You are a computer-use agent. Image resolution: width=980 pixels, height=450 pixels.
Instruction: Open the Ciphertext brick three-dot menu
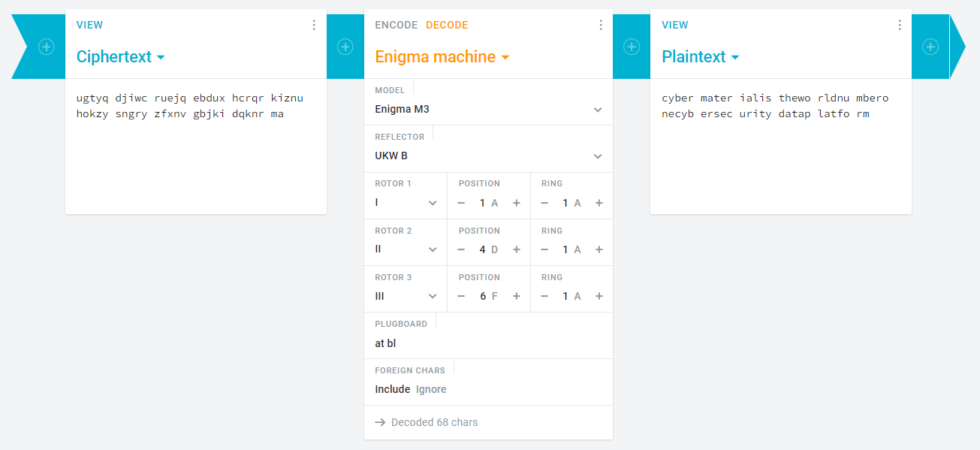pos(314,25)
